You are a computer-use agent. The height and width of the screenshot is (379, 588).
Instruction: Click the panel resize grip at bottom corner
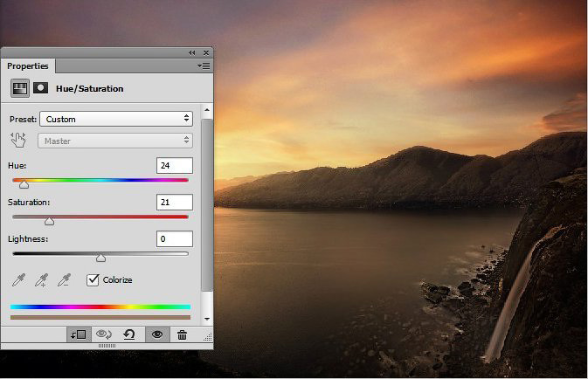click(x=208, y=337)
